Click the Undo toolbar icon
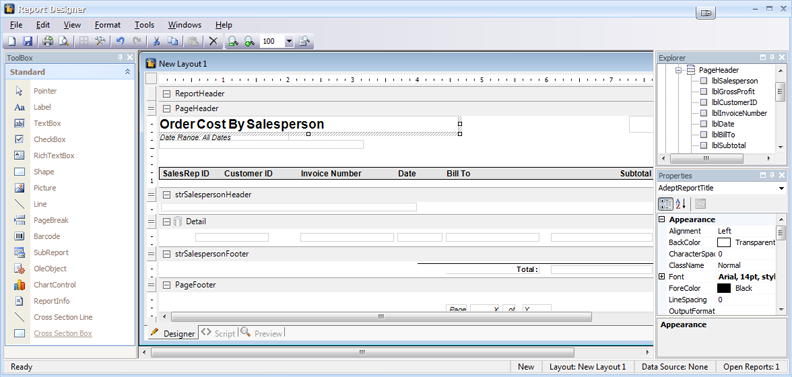792x377 pixels. pos(120,41)
